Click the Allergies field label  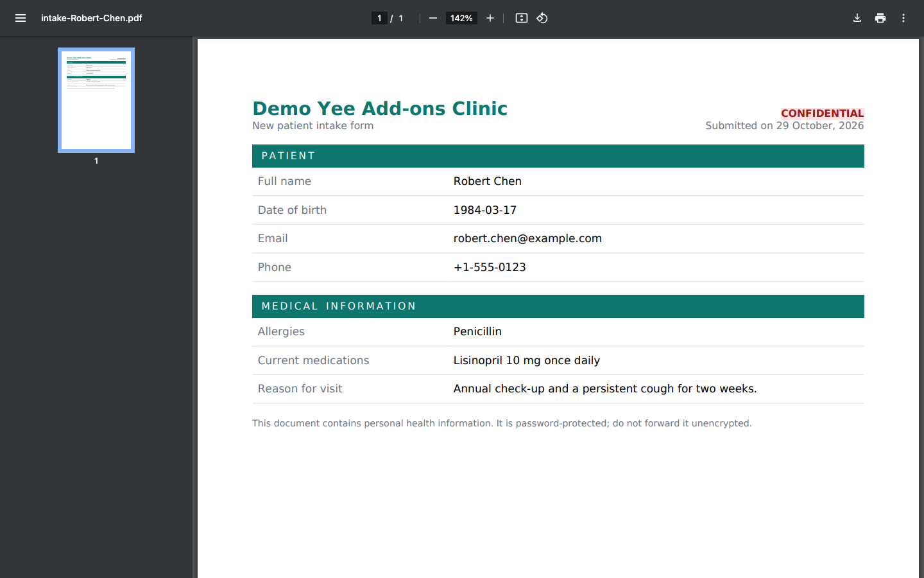point(281,331)
